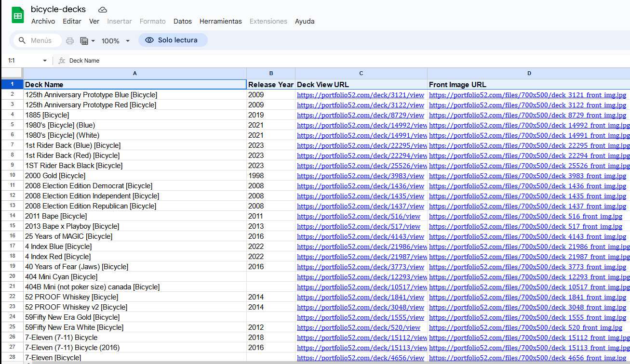Open deck_3122_front_img.jpg link
Image resolution: width=630 pixels, height=364 pixels.
[x=528, y=105]
